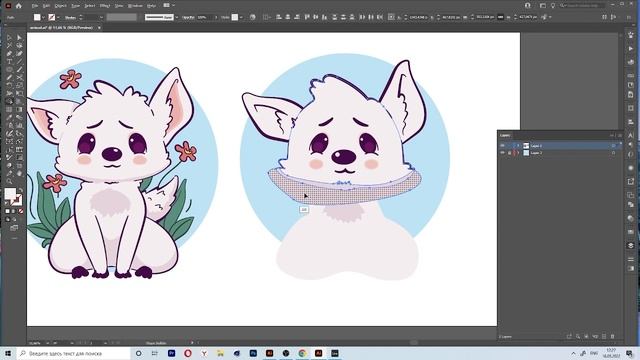Toggle the fill and stroke None swatch

tap(21, 211)
